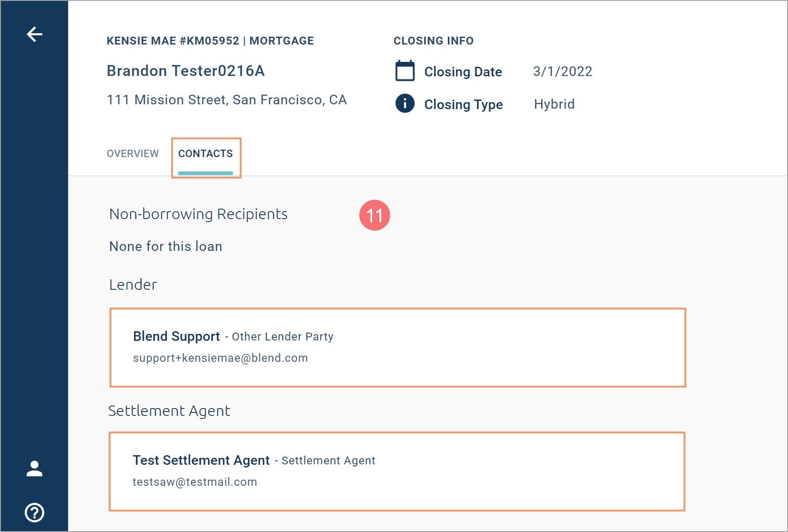
Task: Click the Kensie Mae loan number header
Action: [x=210, y=41]
